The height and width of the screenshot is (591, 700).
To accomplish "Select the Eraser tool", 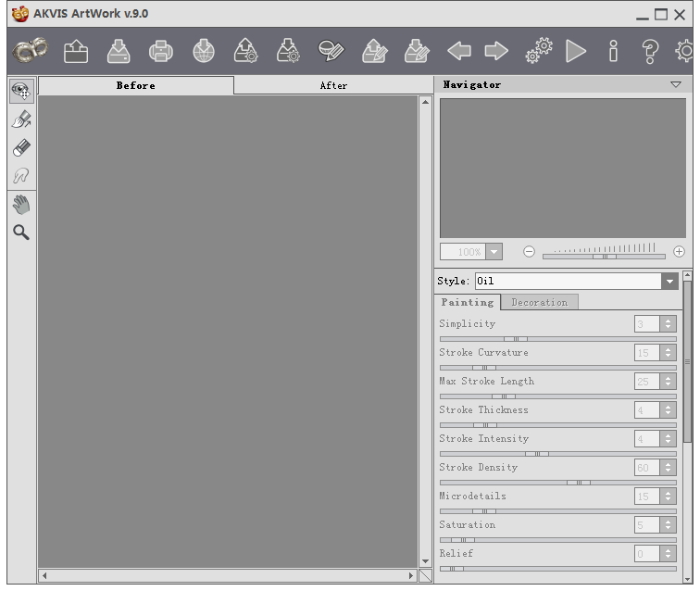I will click(x=21, y=147).
